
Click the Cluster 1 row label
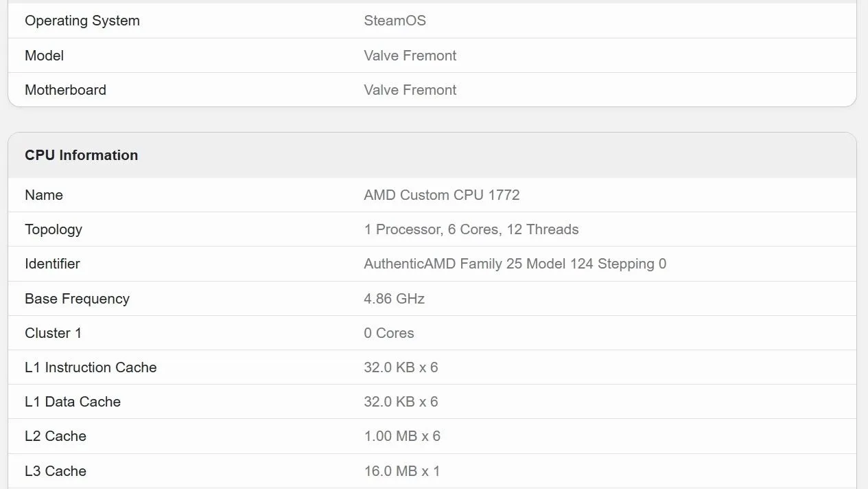click(53, 333)
